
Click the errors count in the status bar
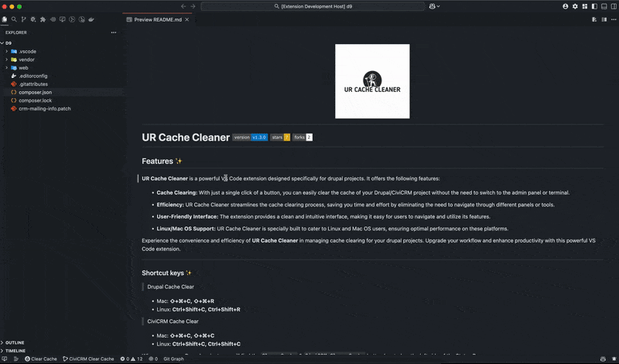click(x=125, y=359)
